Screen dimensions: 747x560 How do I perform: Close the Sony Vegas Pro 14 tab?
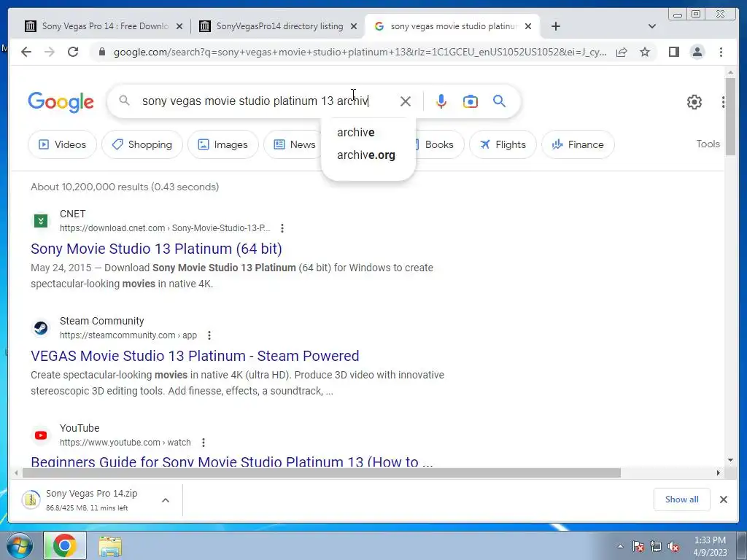click(179, 26)
